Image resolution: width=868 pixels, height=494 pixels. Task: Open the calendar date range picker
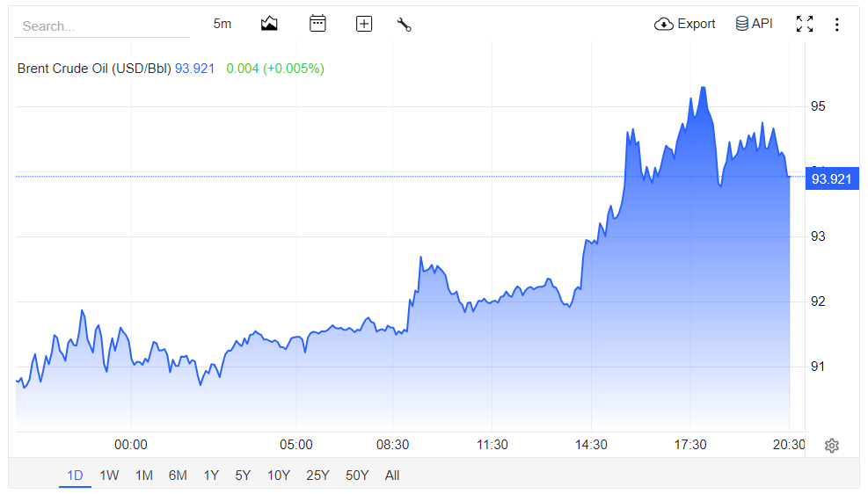pyautogui.click(x=317, y=24)
